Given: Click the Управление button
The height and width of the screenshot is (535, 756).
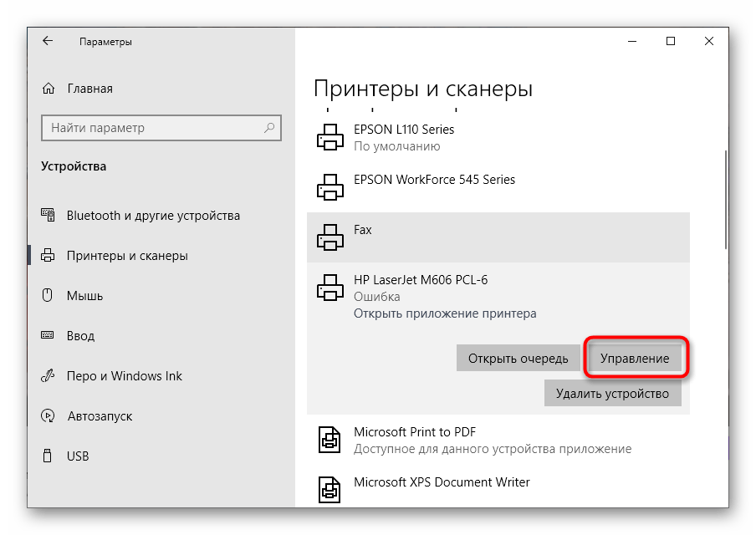Looking at the screenshot, I should tap(634, 358).
